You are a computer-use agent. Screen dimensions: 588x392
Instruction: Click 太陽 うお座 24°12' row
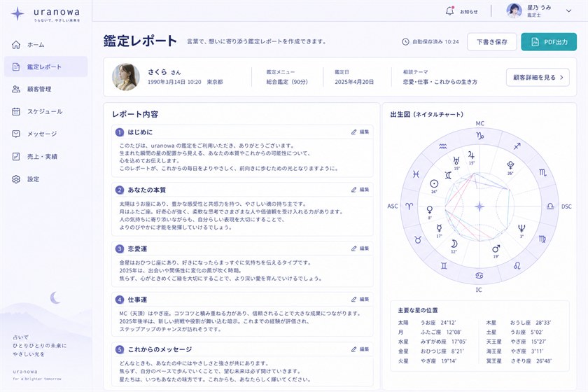(427, 322)
